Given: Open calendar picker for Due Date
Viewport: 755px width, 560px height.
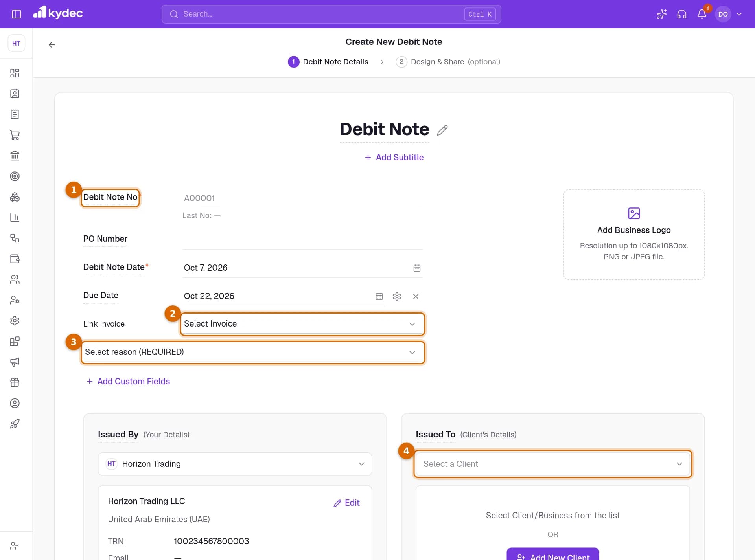Looking at the screenshot, I should point(379,296).
